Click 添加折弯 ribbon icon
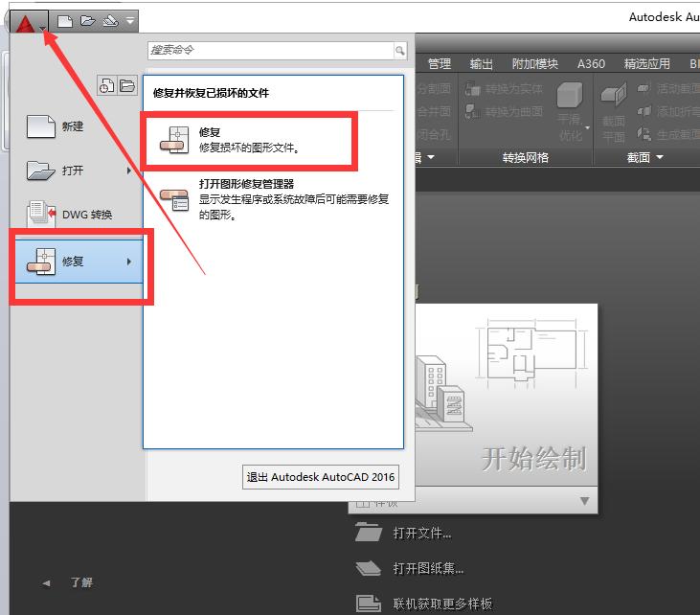The width and height of the screenshot is (700, 615). 644,111
